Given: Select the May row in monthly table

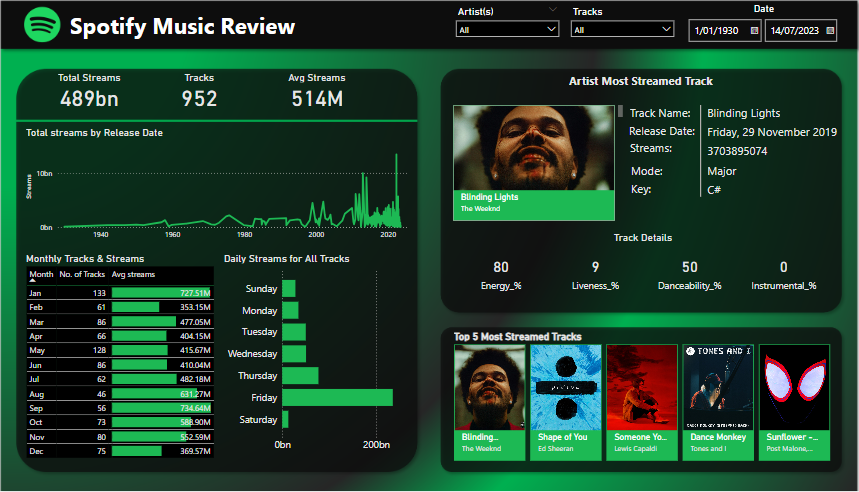Looking at the screenshot, I should tap(120, 350).
